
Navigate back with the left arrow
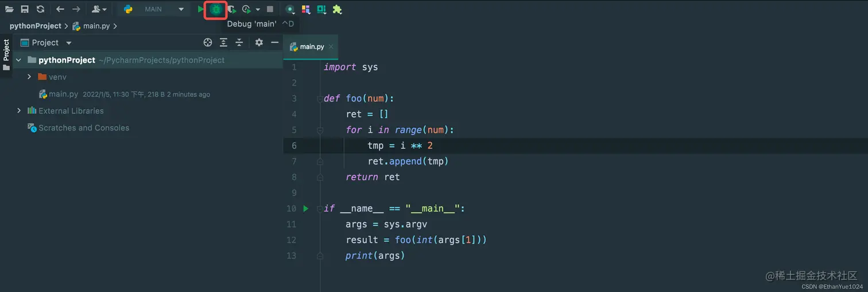click(x=60, y=9)
